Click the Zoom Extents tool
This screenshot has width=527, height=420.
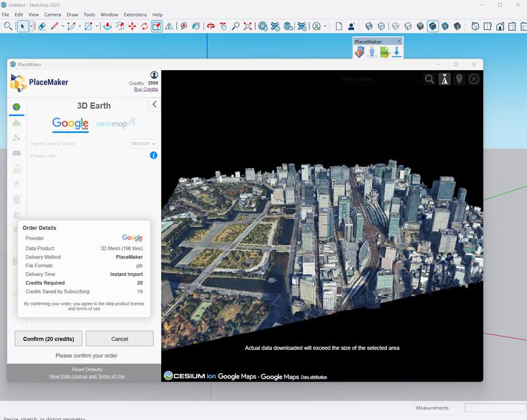coord(248,26)
